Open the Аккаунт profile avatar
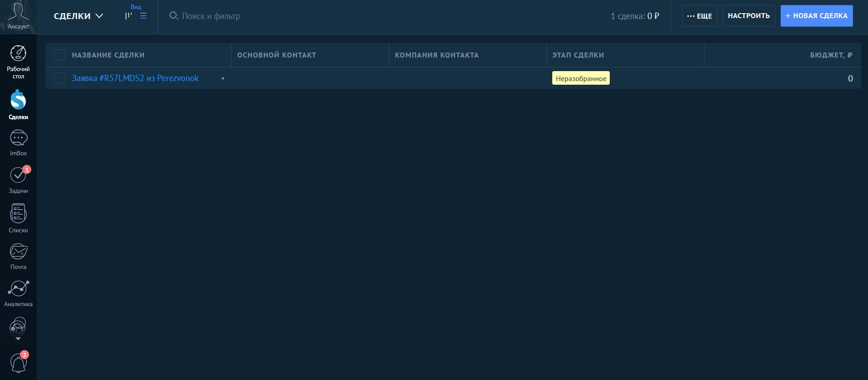Screen dimensions: 868x380 pos(18,13)
